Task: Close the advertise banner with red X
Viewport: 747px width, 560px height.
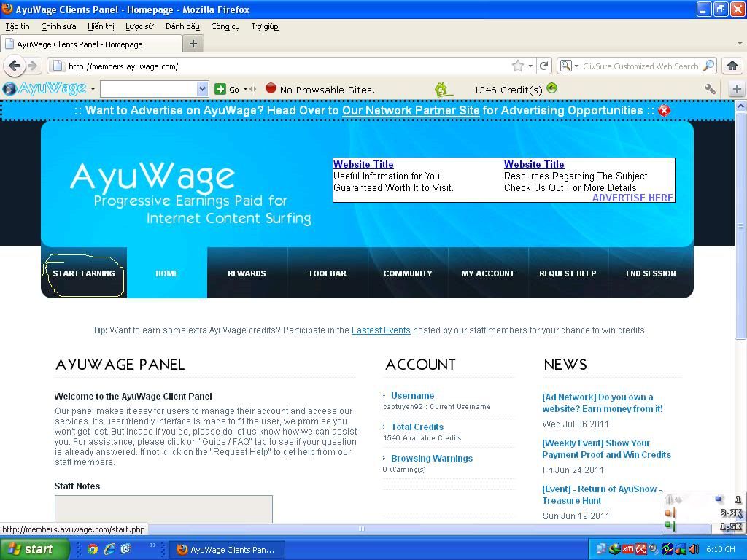Action: (x=664, y=111)
